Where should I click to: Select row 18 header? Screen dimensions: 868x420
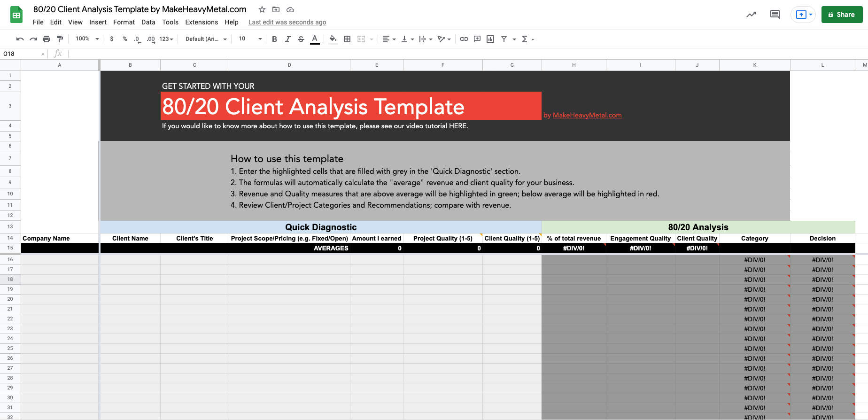10,279
